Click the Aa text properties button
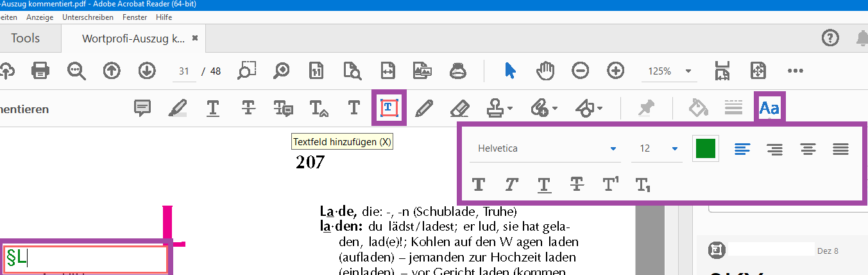 (x=769, y=108)
